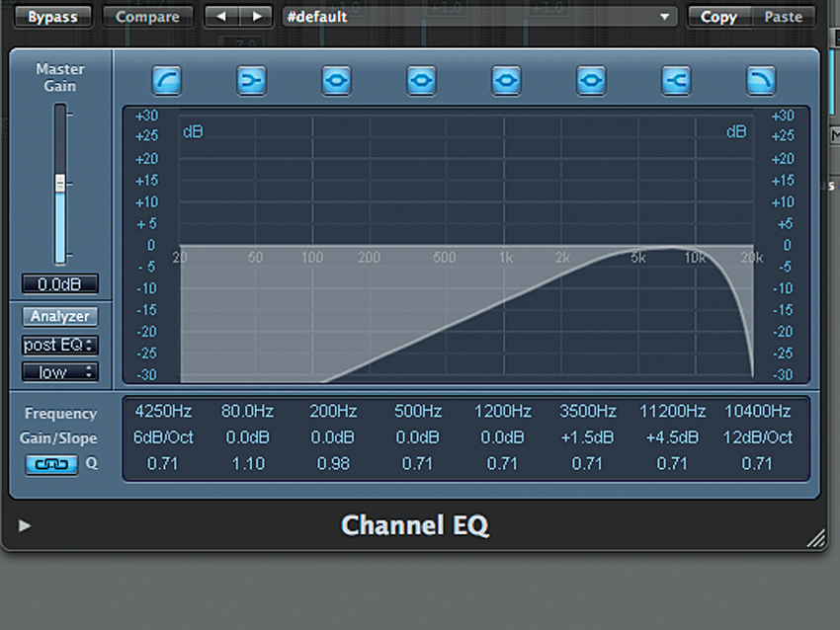This screenshot has height=630, width=840.
Task: Click the window resize grip icon
Action: tap(816, 538)
